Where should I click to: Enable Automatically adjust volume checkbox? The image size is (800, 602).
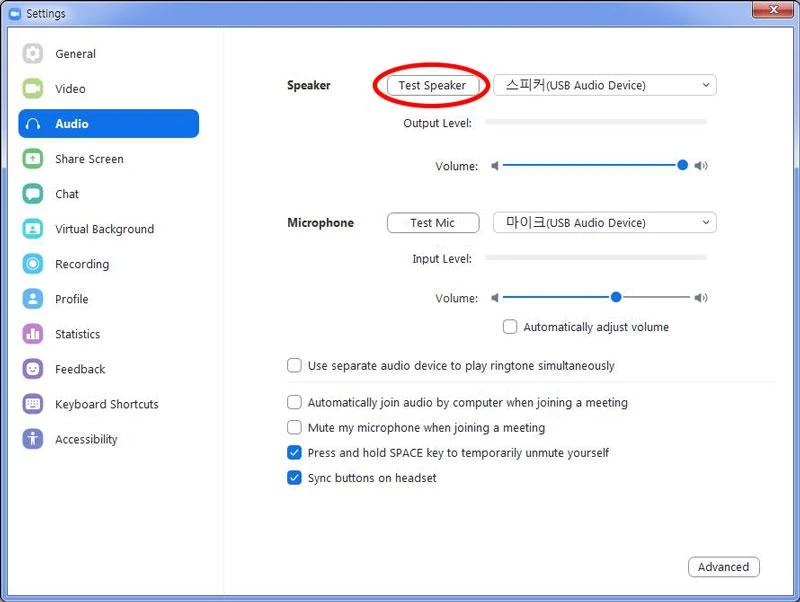[510, 327]
